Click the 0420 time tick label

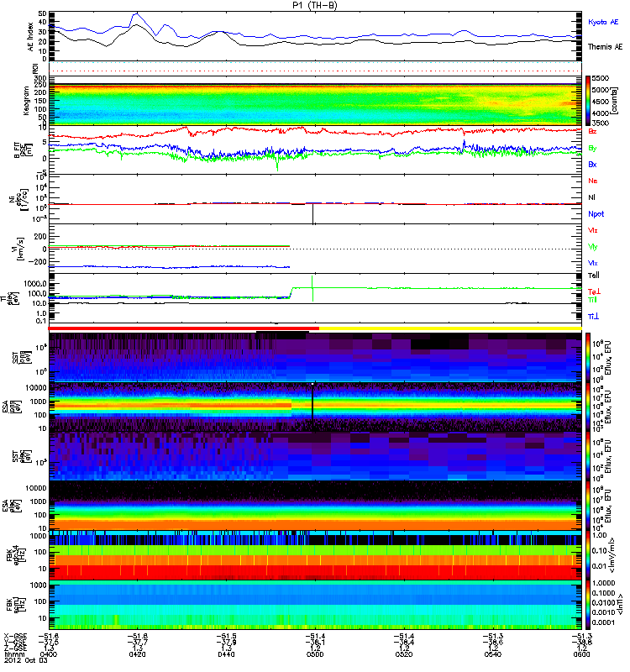tap(137, 654)
